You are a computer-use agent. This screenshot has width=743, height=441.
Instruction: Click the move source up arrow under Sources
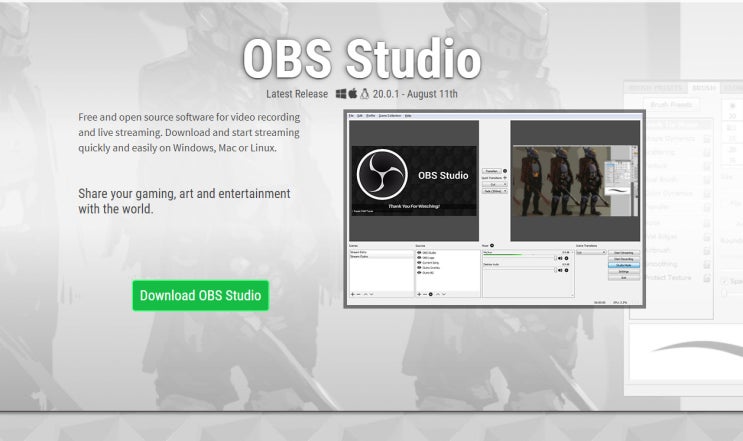pyautogui.click(x=438, y=294)
